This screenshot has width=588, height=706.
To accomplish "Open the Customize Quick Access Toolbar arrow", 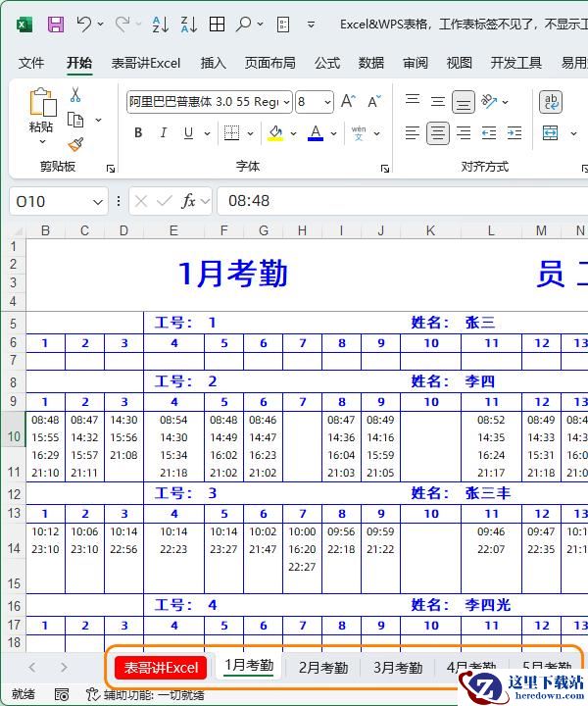I will click(x=311, y=25).
